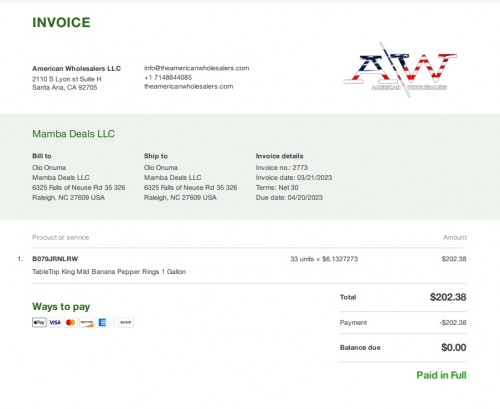Click the INVOICE heading
500x409 pixels.
[x=61, y=22]
